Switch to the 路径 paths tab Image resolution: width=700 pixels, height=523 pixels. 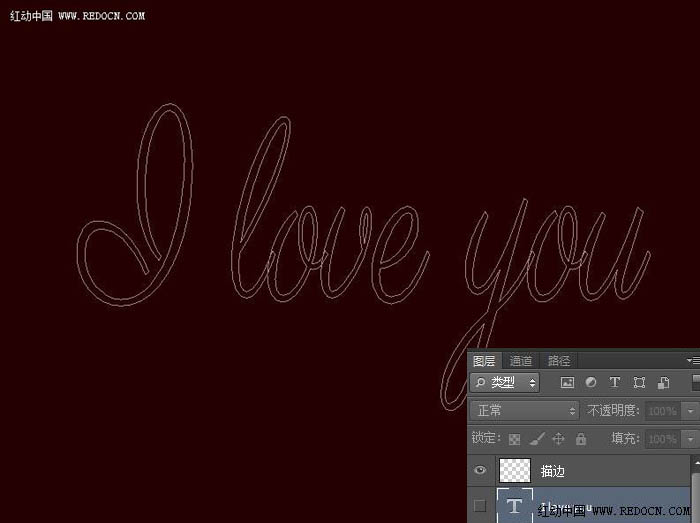[x=558, y=361]
